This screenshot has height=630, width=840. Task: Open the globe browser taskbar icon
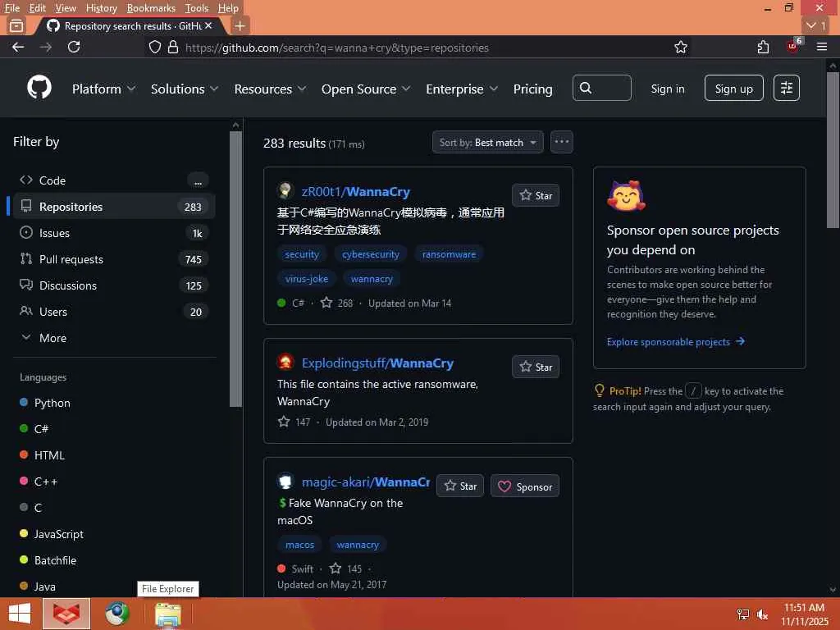[x=116, y=614]
